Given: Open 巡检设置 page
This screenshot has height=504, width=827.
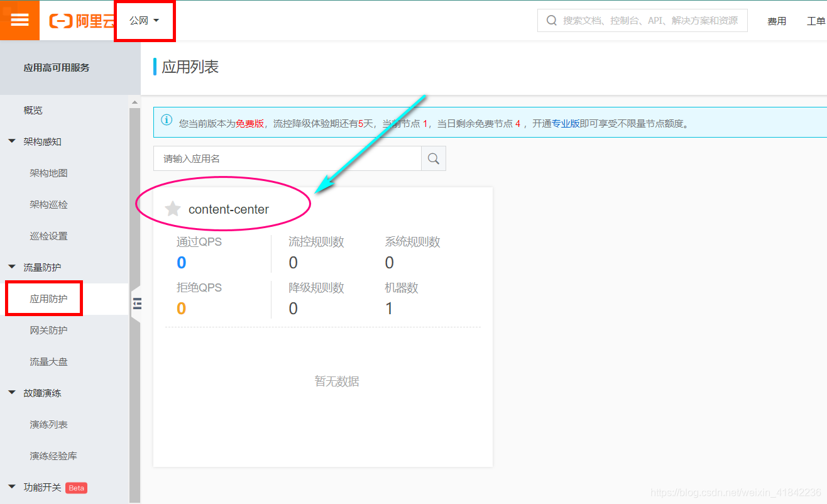Looking at the screenshot, I should (x=48, y=236).
